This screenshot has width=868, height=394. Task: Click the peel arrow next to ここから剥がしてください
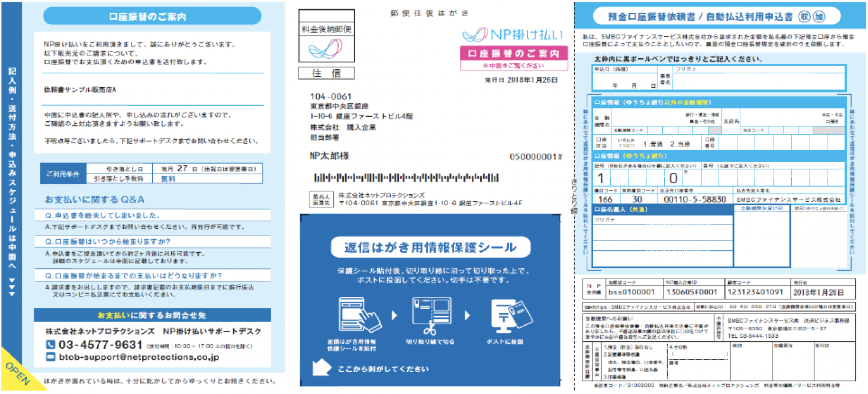(322, 367)
